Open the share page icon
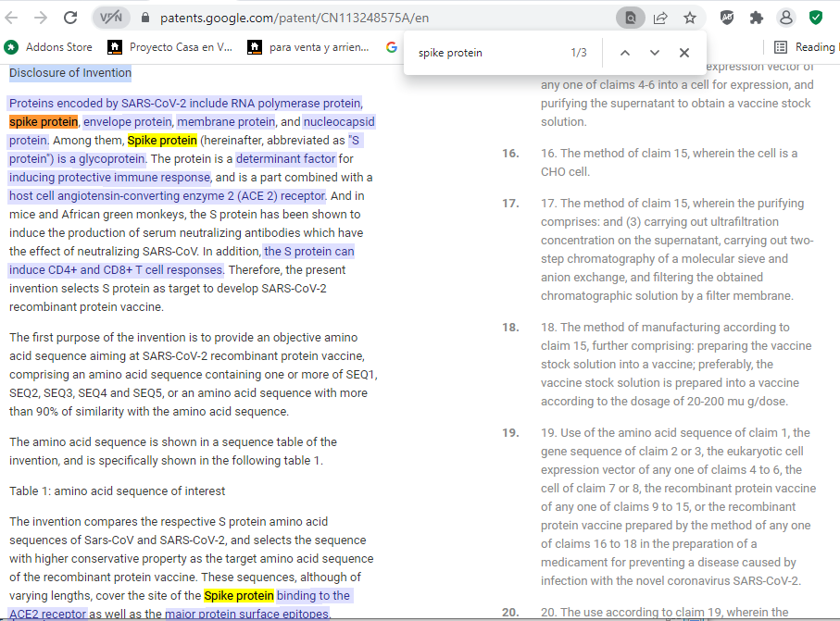840x621 pixels. pos(660,18)
